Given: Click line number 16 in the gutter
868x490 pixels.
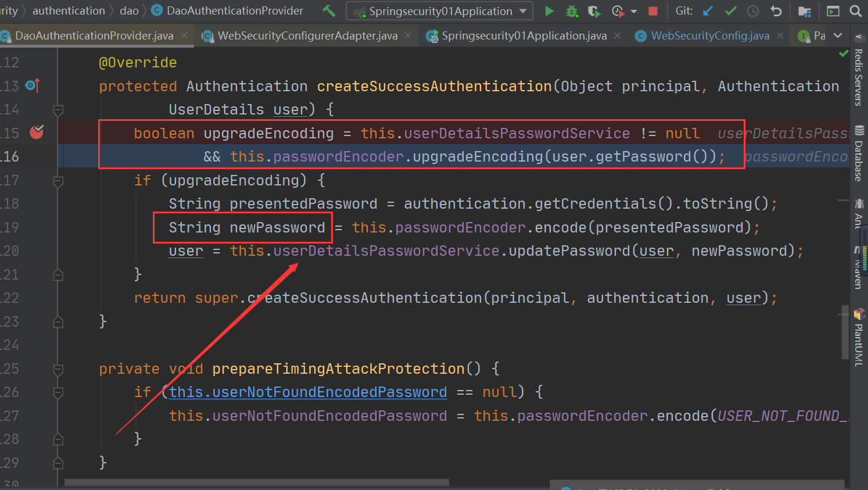Looking at the screenshot, I should click(x=10, y=157).
